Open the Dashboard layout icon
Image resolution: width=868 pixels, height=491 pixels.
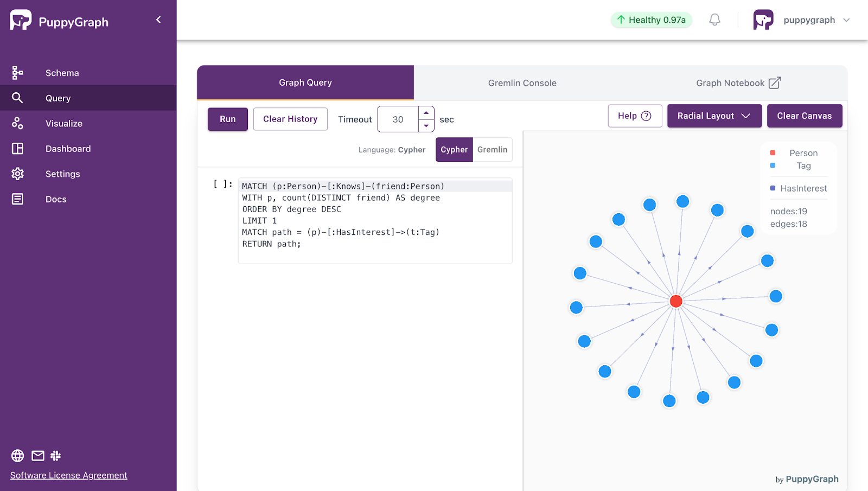(x=17, y=148)
